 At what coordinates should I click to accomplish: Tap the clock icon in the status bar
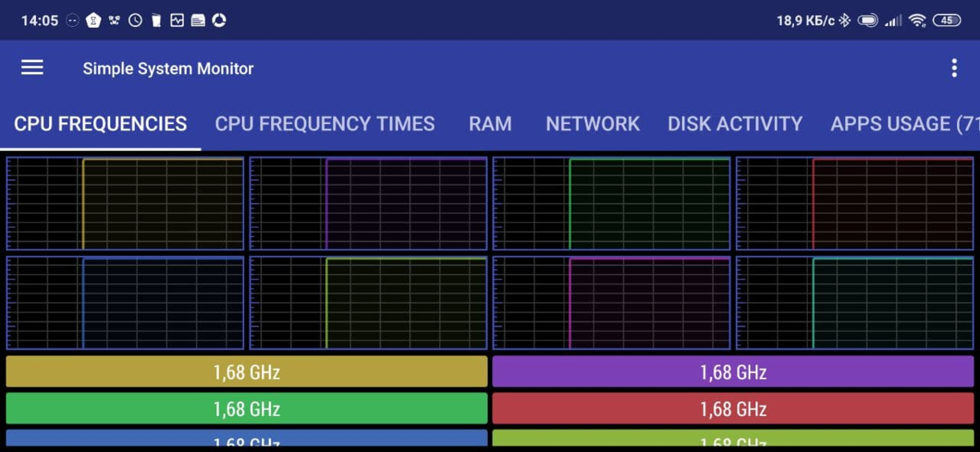click(x=135, y=20)
